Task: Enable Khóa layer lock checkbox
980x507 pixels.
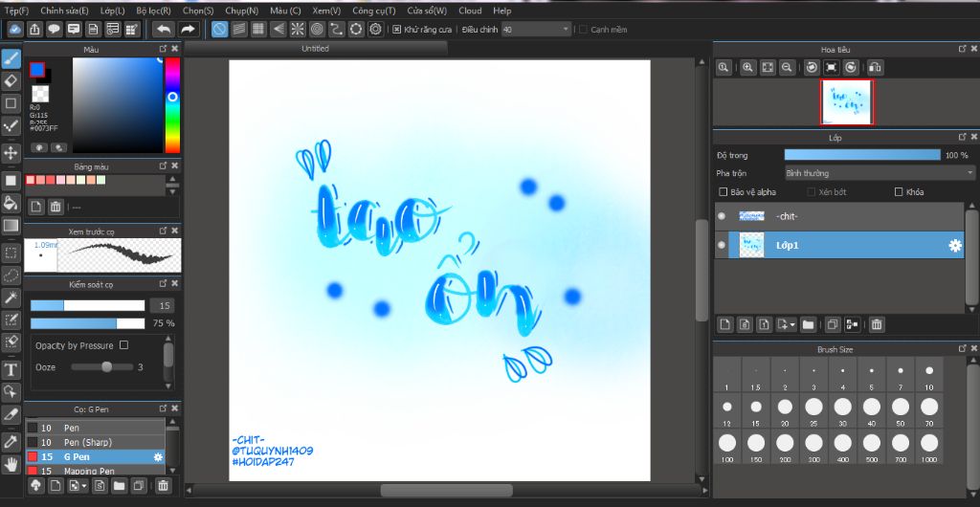Action: tap(899, 192)
